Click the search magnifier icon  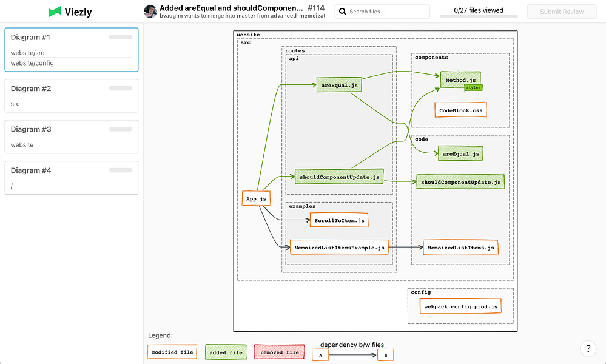point(342,12)
